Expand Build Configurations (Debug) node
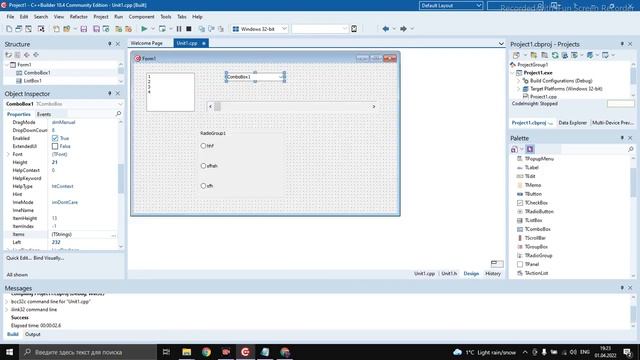The width and height of the screenshot is (640, 360). (x=519, y=81)
